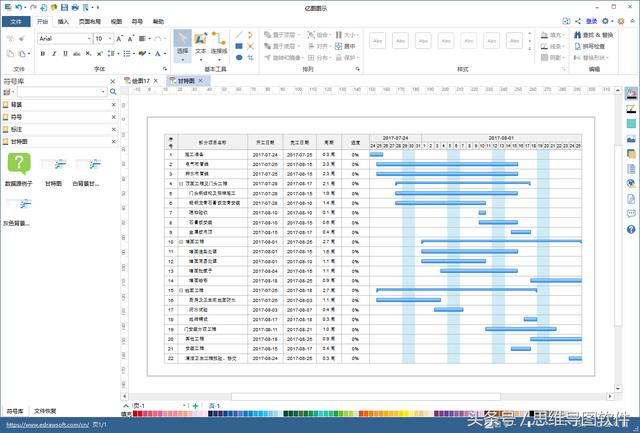Image resolution: width=640 pixels, height=433 pixels.
Task: Toggle Bold formatting
Action: coord(42,53)
